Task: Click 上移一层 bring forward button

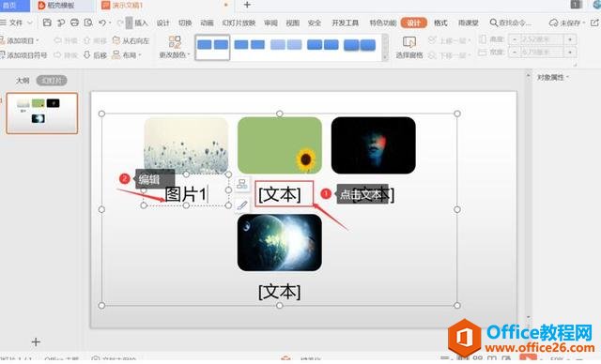Action: tap(449, 40)
